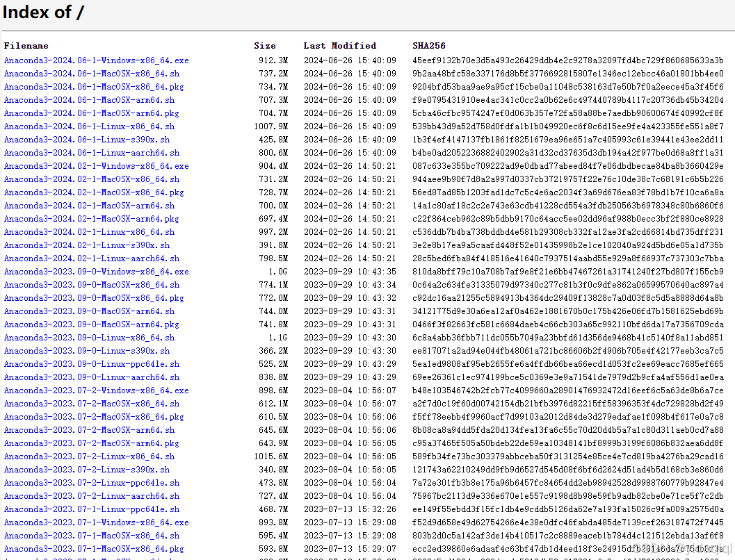Select SHA256 hash starting with 810da8bff79c
The width and height of the screenshot is (735, 560).
[x=568, y=272]
